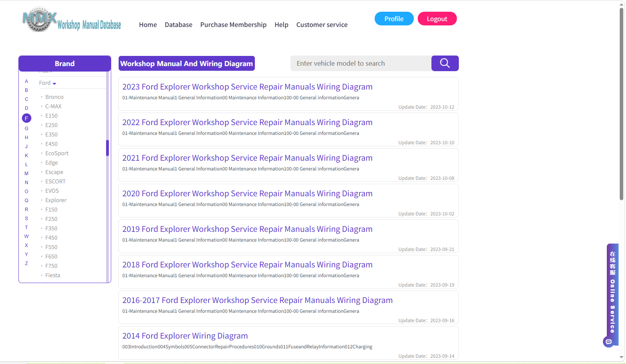Expand the Ford brand dropdown arrow
This screenshot has height=364, width=626.
tap(54, 83)
